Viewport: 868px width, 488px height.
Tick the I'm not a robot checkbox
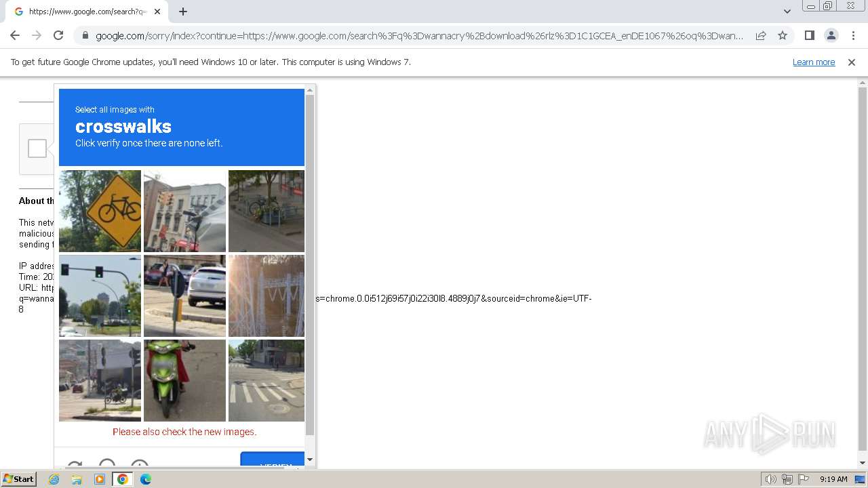(x=37, y=148)
